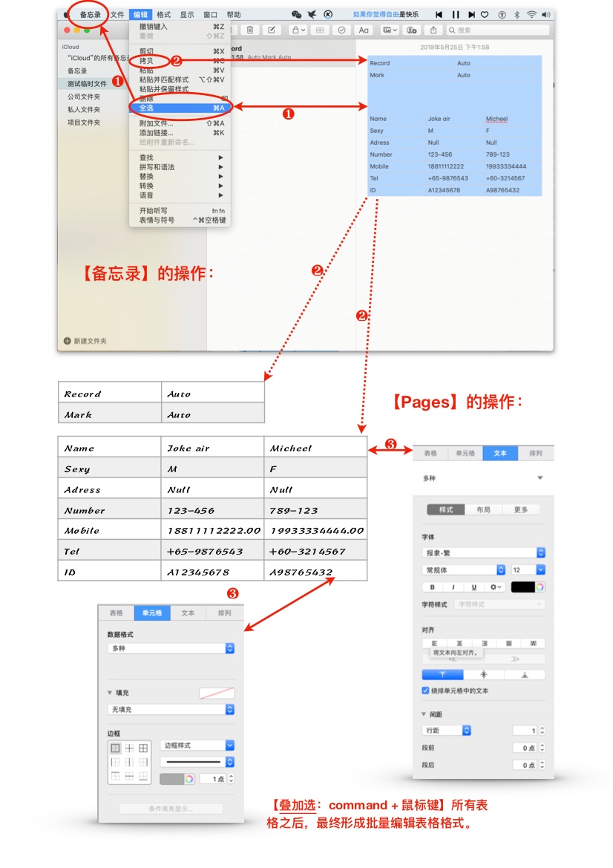The width and height of the screenshot is (613, 868).
Task: Select 公司文件夹 folder in Notes sidebar
Action: (84, 97)
